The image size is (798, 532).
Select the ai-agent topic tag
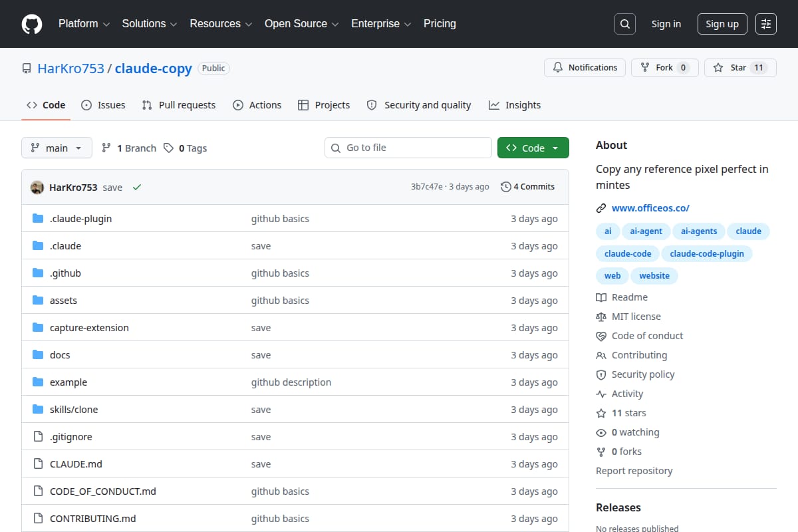coord(646,231)
